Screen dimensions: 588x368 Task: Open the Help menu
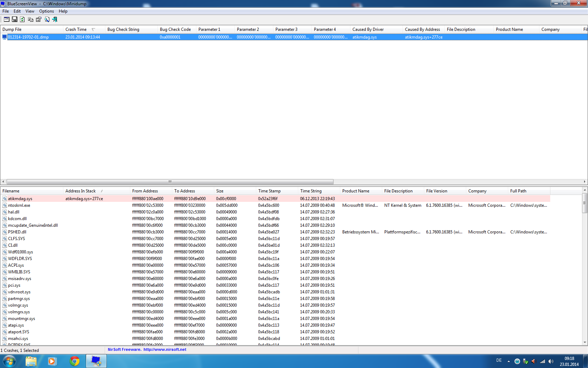pyautogui.click(x=63, y=11)
